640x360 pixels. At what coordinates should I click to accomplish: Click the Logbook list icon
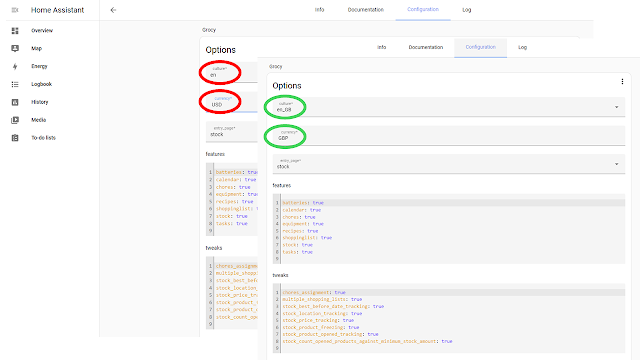(15, 84)
